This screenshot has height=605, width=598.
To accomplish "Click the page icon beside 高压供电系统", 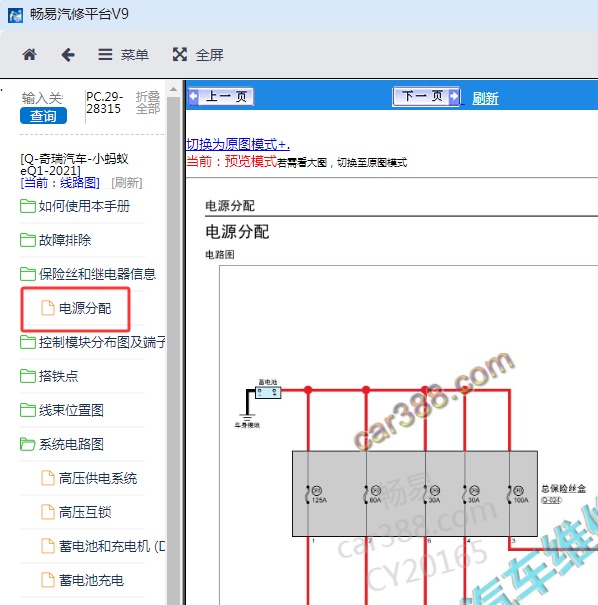I will click(x=48, y=478).
